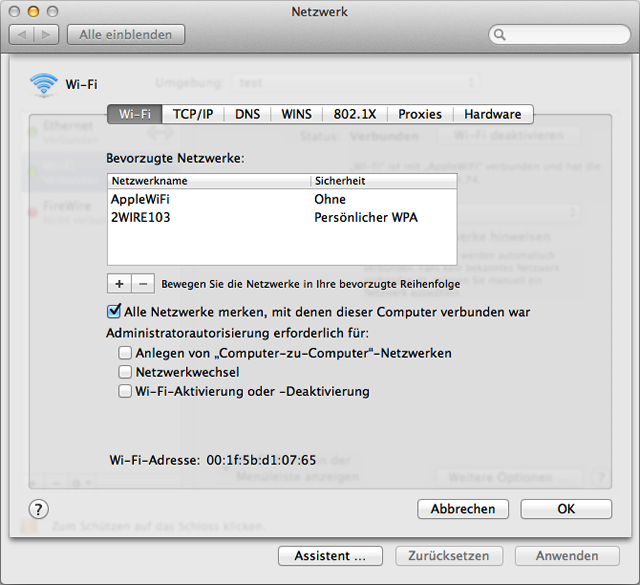Click the Wi-Fi signal icon
The width and height of the screenshot is (640, 585).
(x=43, y=85)
